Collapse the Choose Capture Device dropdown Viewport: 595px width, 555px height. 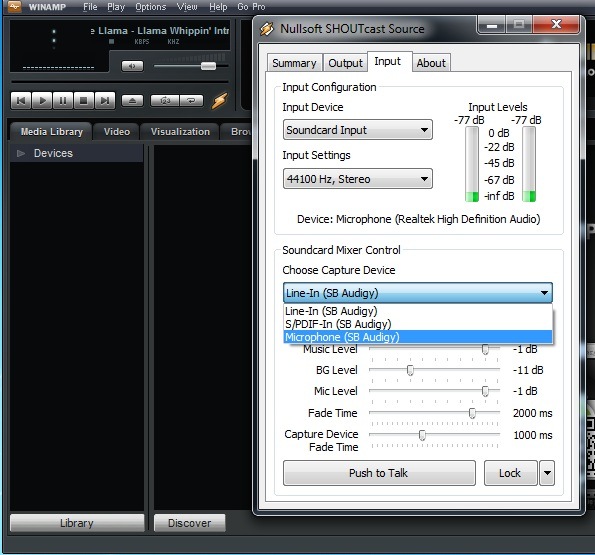pos(417,293)
